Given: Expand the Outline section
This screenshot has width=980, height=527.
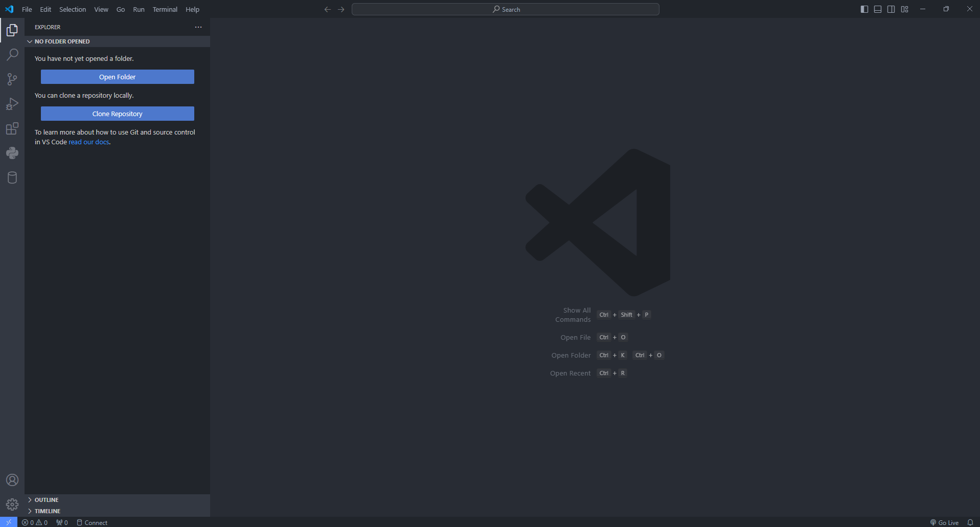Looking at the screenshot, I should [x=117, y=500].
